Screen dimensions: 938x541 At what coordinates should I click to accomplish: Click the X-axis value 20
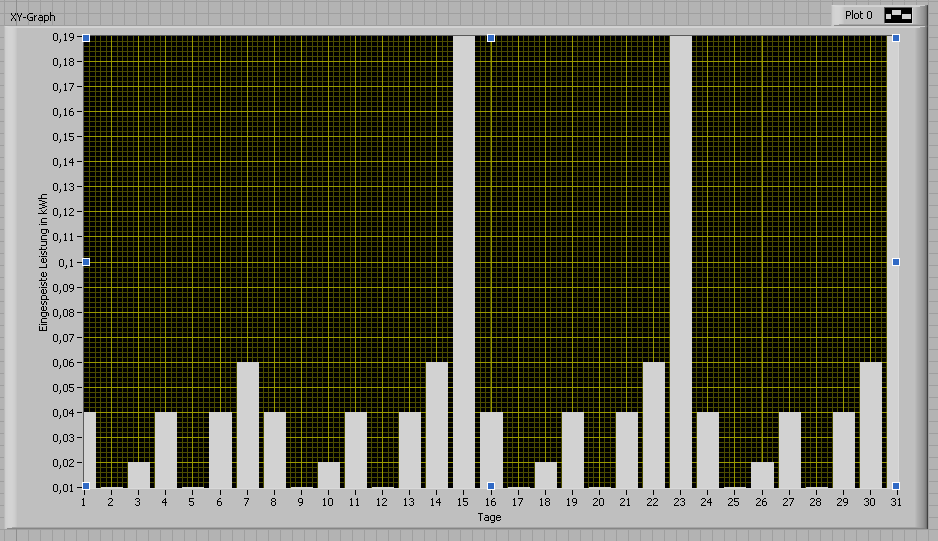[598, 502]
